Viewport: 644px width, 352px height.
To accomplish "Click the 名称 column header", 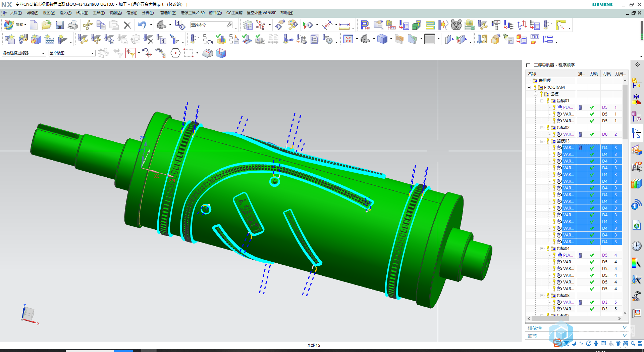I will coord(550,74).
